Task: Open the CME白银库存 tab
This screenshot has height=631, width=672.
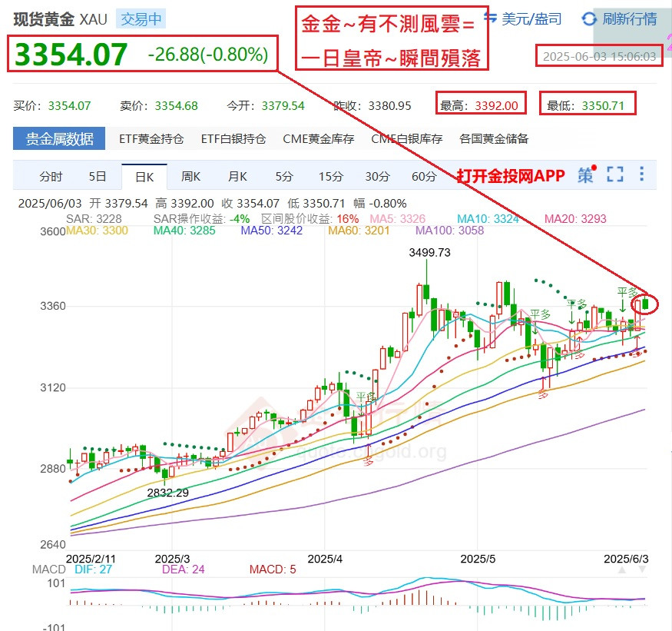Action: [407, 138]
